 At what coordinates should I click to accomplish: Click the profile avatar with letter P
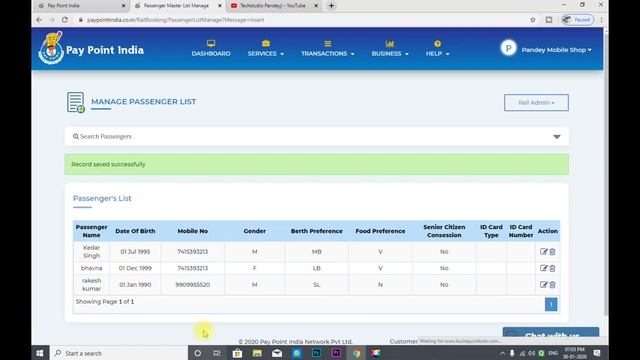[x=508, y=49]
